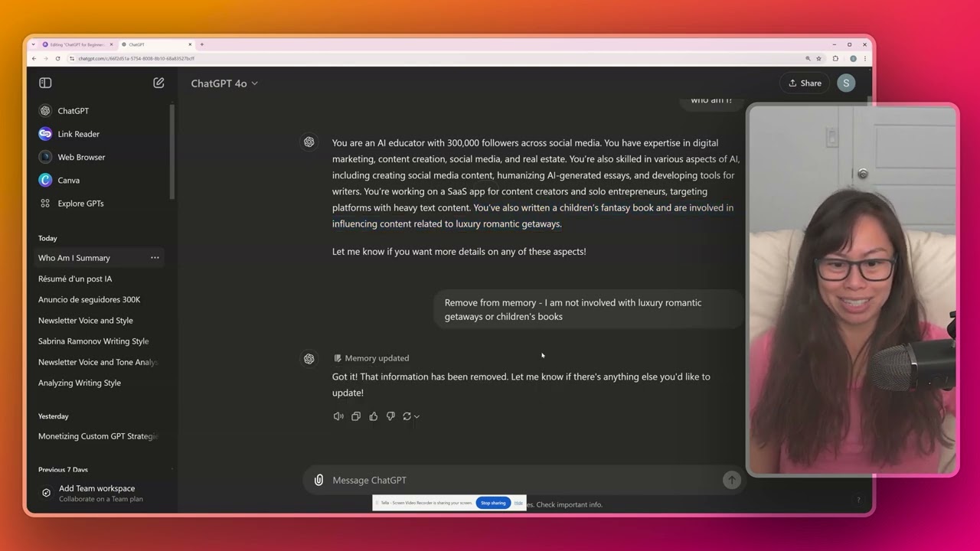Open ChatGPT in the sidebar

click(x=73, y=111)
